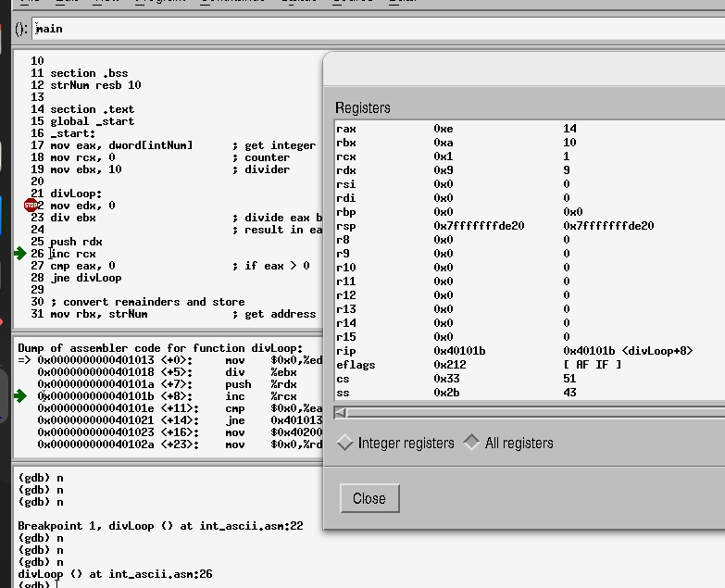The height and width of the screenshot is (588, 725).
Task: Click disassembly line at 0x000000000040101e cmp
Action: 180,407
